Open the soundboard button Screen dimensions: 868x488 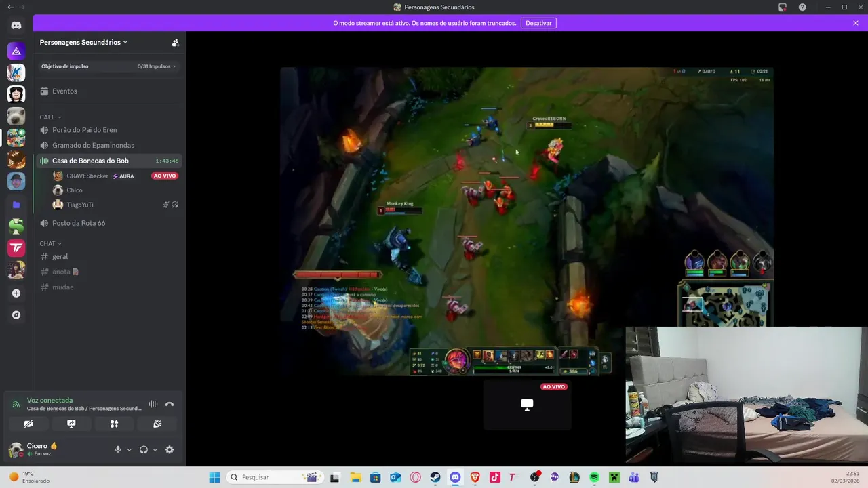coord(157,424)
